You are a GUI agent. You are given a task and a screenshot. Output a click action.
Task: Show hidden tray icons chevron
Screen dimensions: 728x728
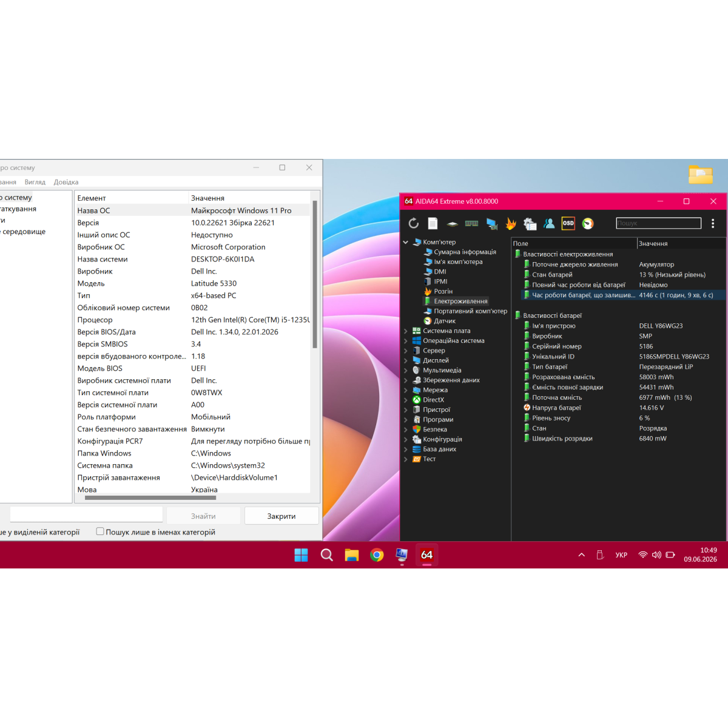point(581,554)
